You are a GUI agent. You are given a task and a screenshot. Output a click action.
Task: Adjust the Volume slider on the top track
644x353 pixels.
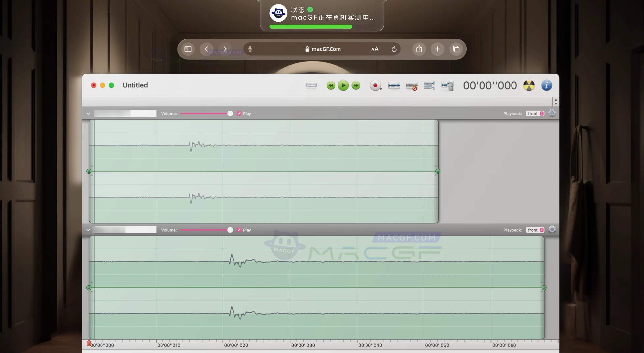[x=230, y=113]
